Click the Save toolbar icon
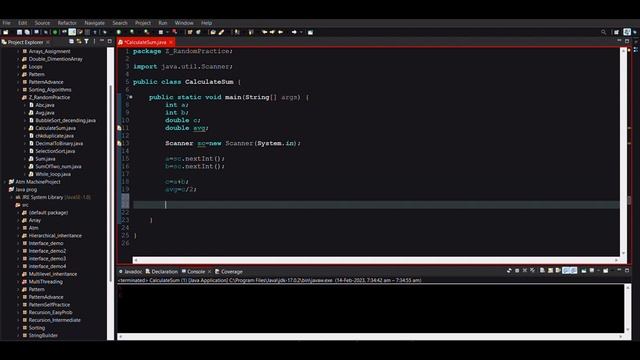 (19, 32)
